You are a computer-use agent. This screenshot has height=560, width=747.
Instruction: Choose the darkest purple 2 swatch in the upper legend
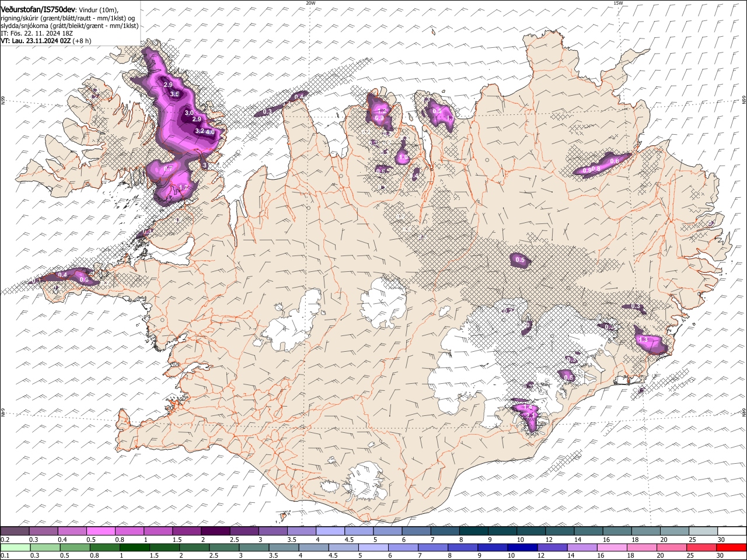pyautogui.click(x=215, y=531)
